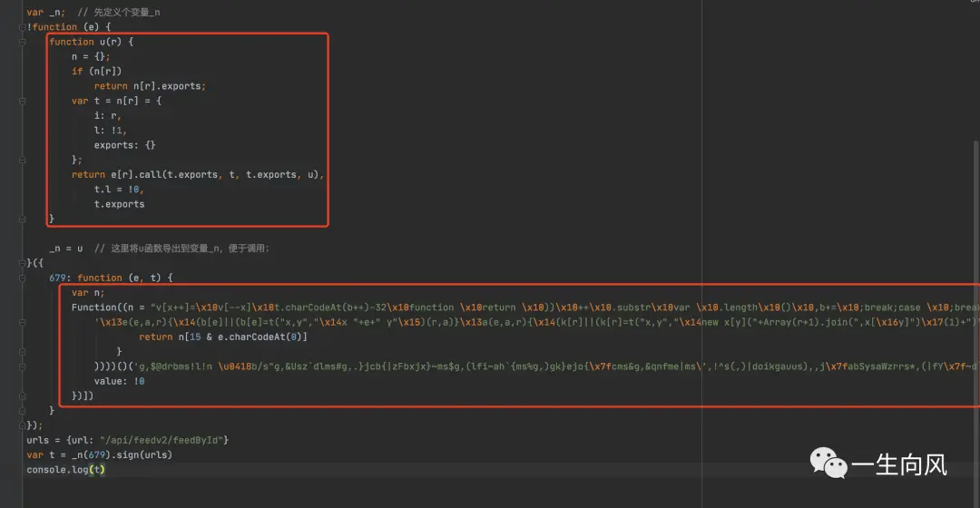The width and height of the screenshot is (980, 508).
Task: Click the 'n = {};' statement
Action: tap(91, 56)
